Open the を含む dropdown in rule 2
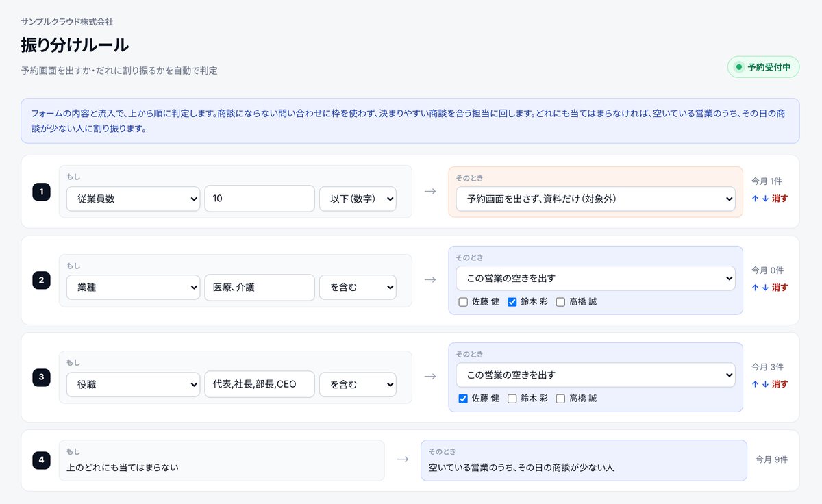The image size is (822, 504). pos(358,287)
